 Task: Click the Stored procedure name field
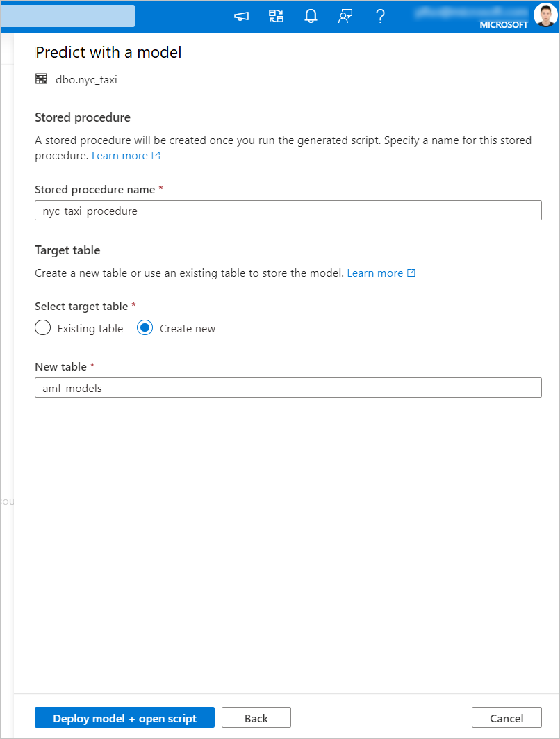point(288,211)
